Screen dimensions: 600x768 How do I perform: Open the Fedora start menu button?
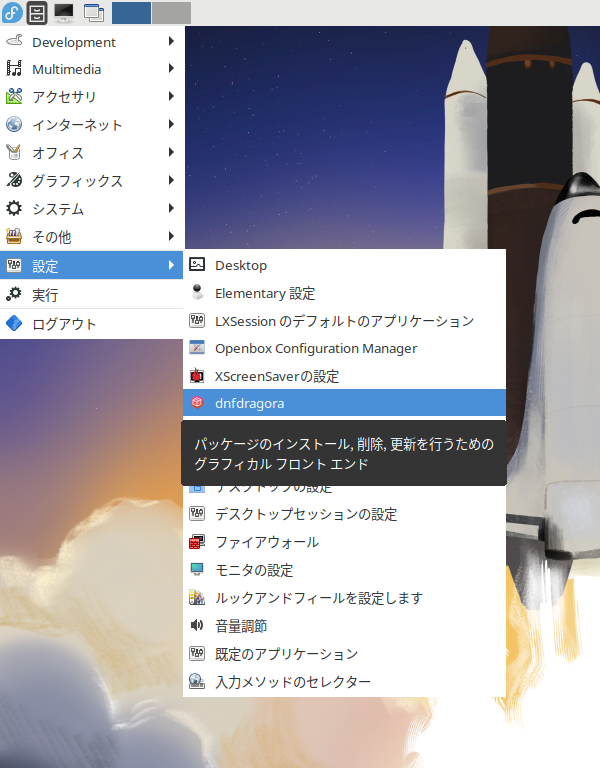click(x=12, y=12)
